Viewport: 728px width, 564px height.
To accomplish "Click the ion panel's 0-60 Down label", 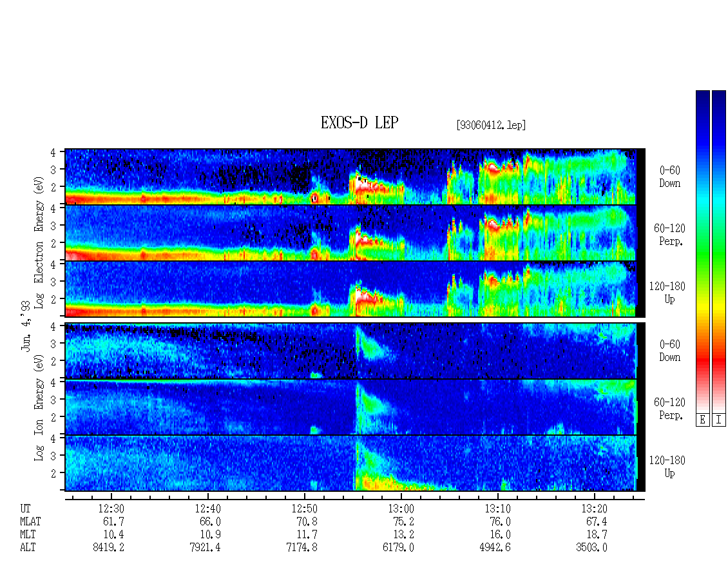I will pyautogui.click(x=669, y=351).
